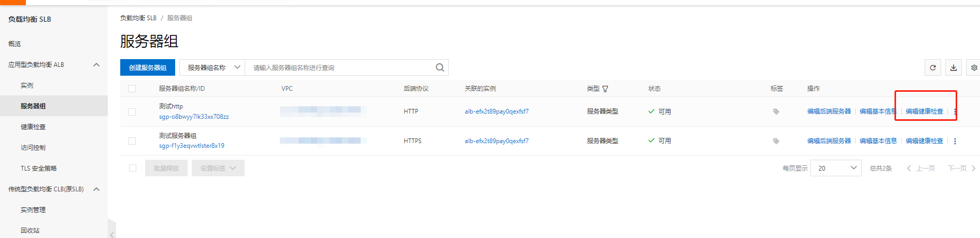The image size is (980, 238).
Task: Select 服务器组 in the sidebar
Action: tap(33, 106)
